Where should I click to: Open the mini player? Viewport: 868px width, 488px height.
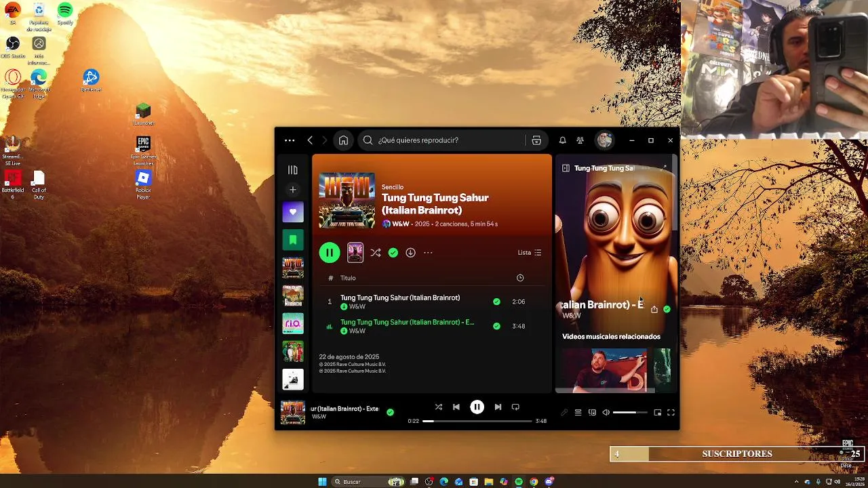[657, 413]
